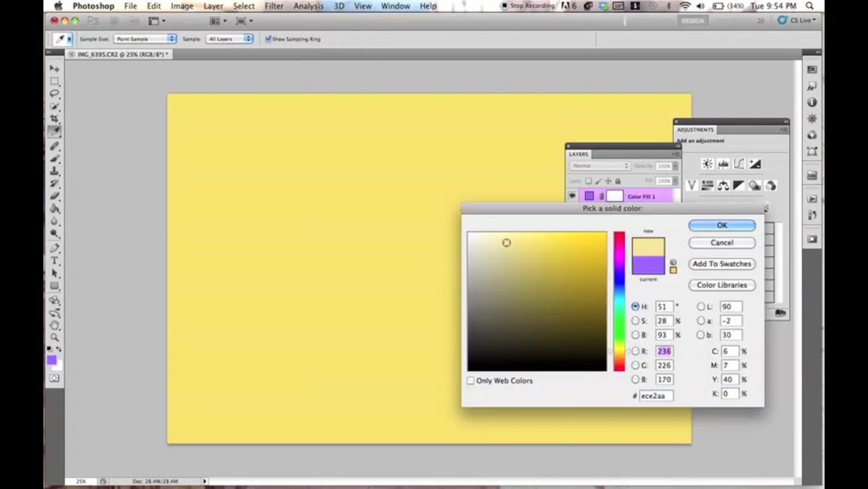
Task: Open the Sample Size dropdown
Action: point(145,39)
